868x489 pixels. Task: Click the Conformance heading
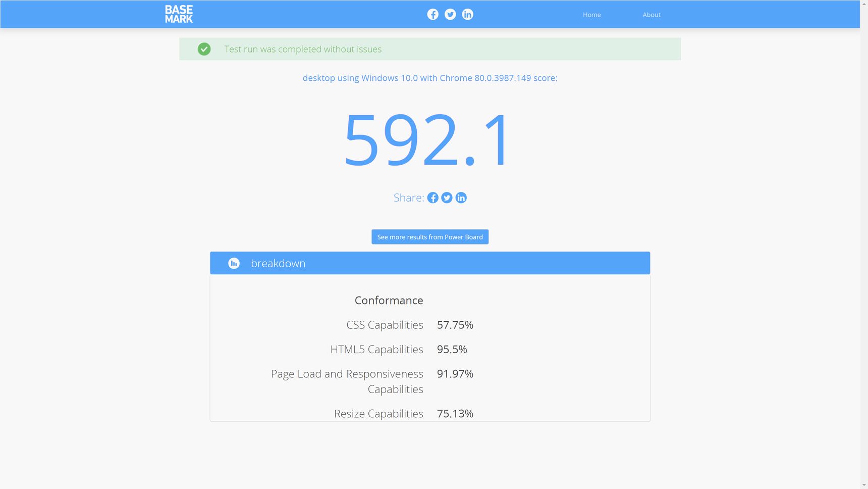(389, 300)
